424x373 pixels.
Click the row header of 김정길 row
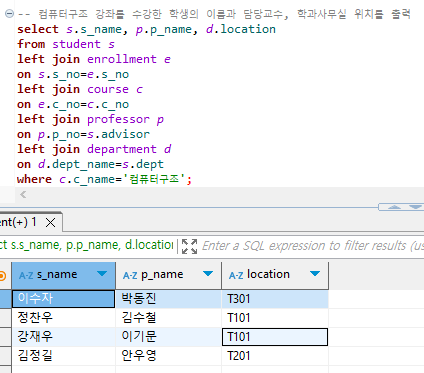[5, 356]
